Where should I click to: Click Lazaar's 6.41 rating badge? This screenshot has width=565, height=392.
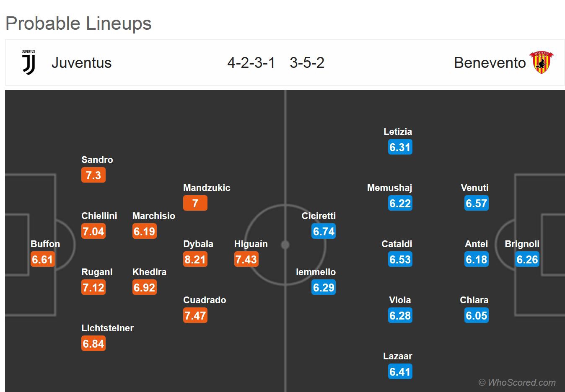click(x=400, y=372)
